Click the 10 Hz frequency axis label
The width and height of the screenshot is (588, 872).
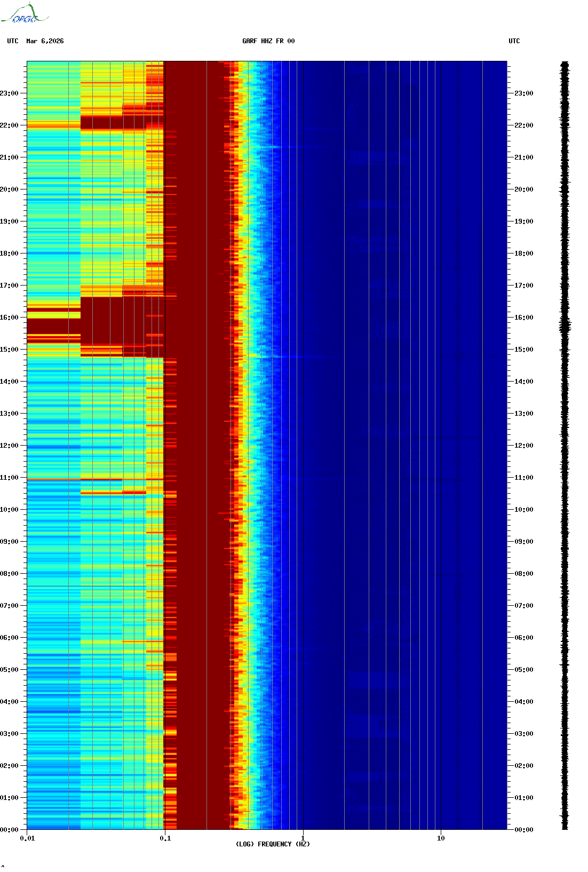tap(441, 838)
